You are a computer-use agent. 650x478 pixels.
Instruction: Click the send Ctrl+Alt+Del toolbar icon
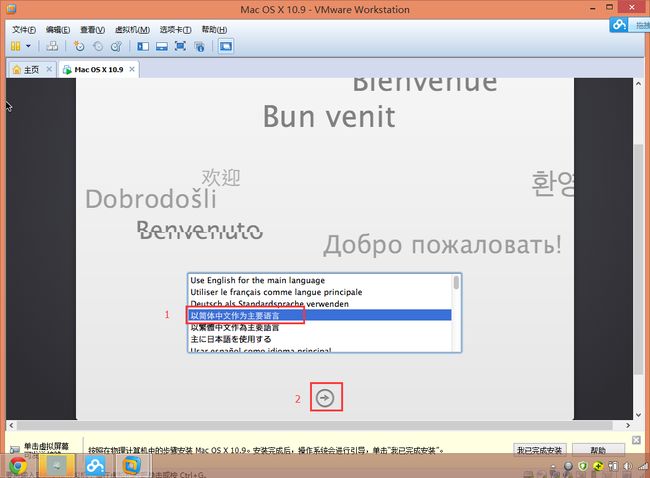[51, 46]
